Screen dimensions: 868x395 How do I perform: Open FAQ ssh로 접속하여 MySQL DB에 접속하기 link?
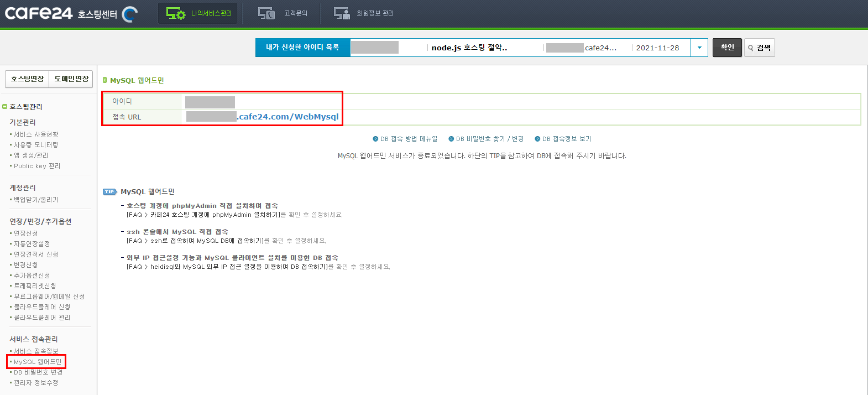click(195, 241)
